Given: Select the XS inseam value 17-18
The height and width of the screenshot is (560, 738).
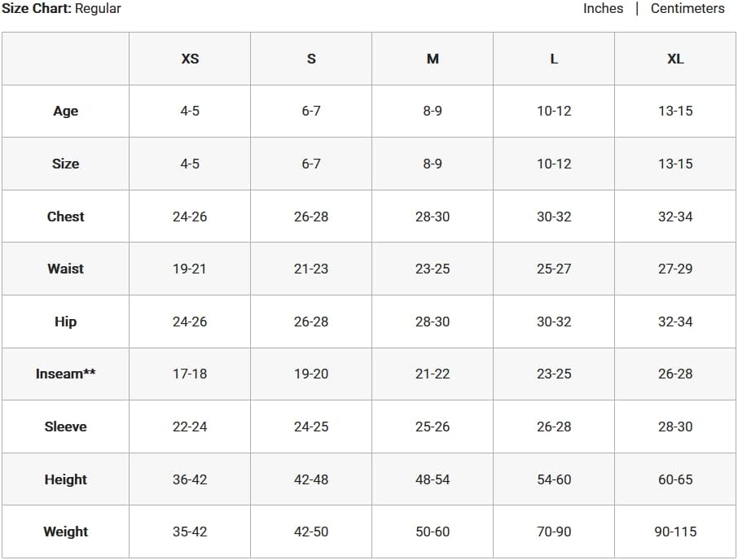Looking at the screenshot, I should pyautogui.click(x=190, y=374).
